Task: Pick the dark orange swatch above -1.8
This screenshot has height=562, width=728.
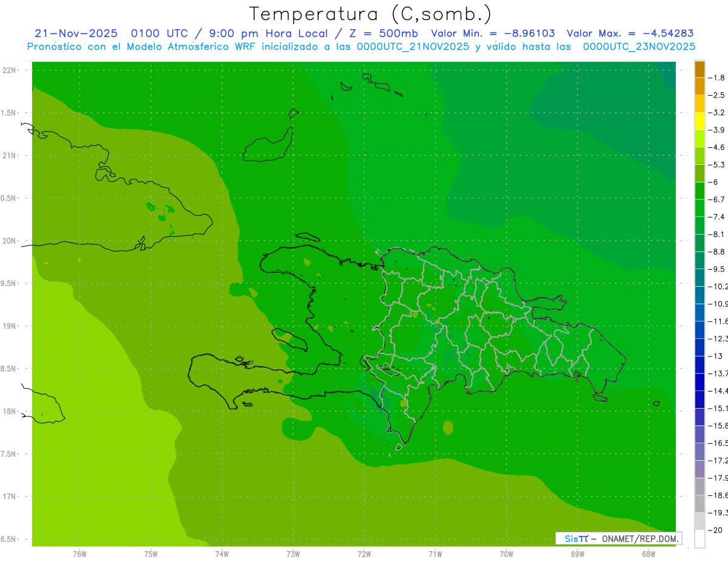Action: (x=699, y=69)
